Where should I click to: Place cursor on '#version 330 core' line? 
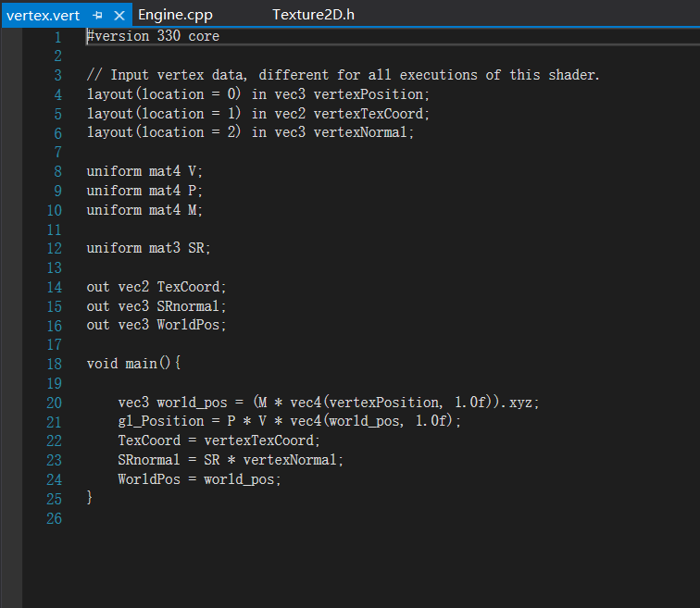tap(153, 37)
